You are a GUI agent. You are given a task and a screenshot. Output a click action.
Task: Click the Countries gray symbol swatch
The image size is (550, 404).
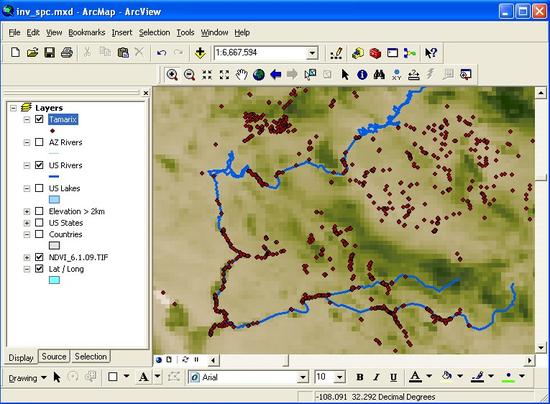click(54, 245)
